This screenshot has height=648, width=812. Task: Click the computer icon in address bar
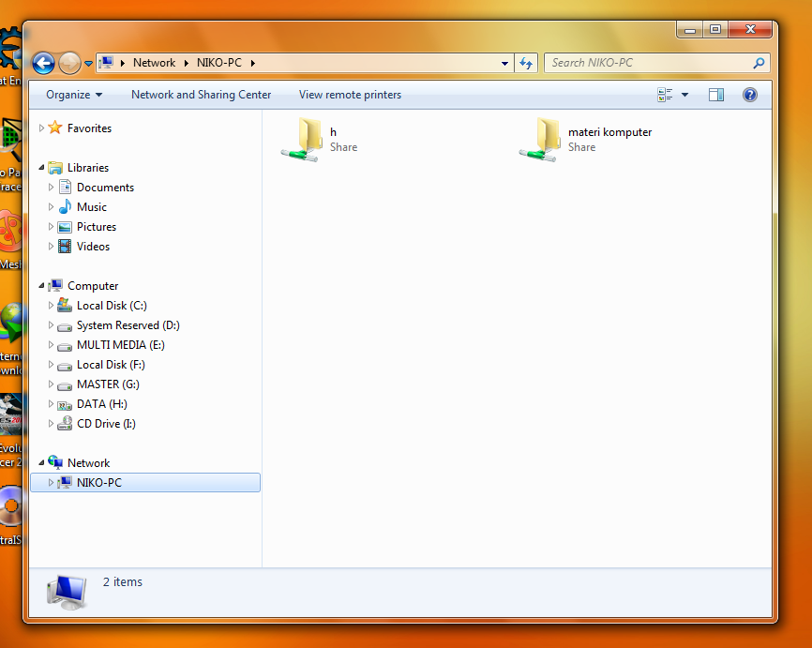[106, 63]
